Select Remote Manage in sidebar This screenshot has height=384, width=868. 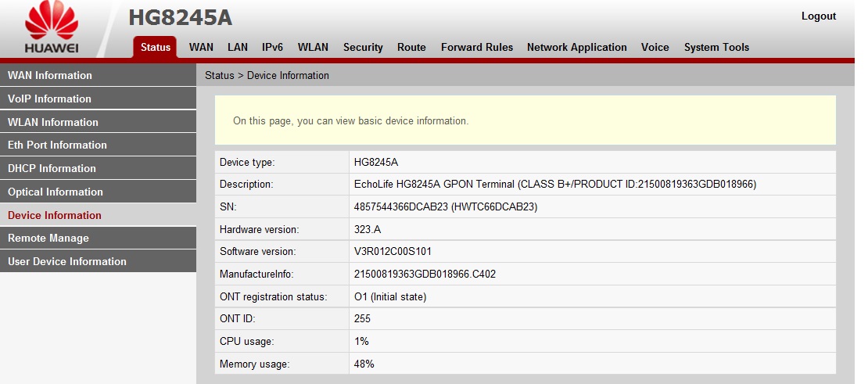coord(48,239)
